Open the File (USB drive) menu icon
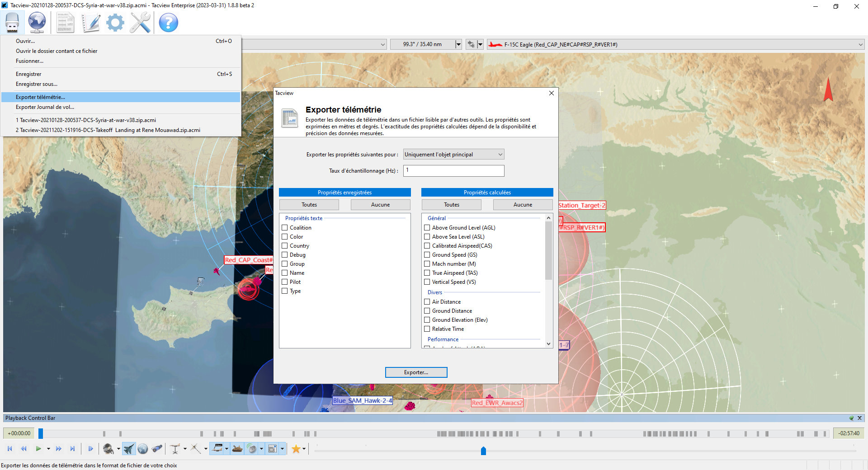The height and width of the screenshot is (470, 868). [x=12, y=23]
